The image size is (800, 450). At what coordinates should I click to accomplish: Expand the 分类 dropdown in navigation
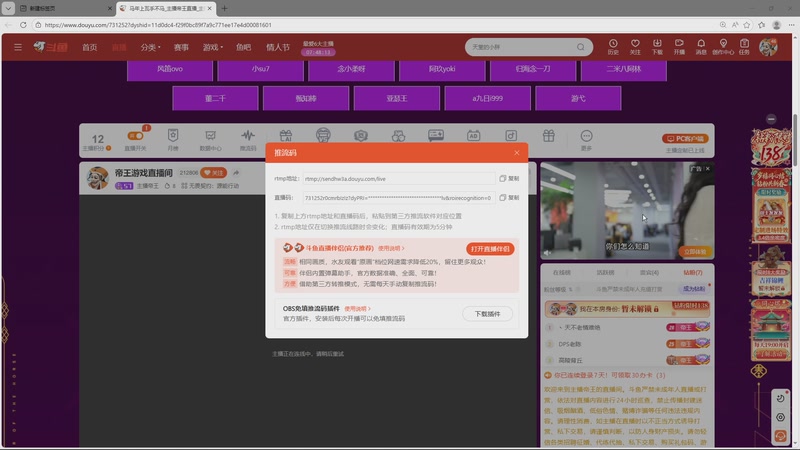tap(150, 47)
